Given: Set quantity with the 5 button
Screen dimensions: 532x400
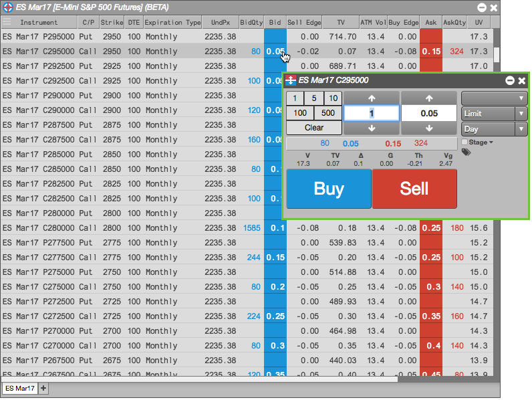Looking at the screenshot, I should (314, 98).
